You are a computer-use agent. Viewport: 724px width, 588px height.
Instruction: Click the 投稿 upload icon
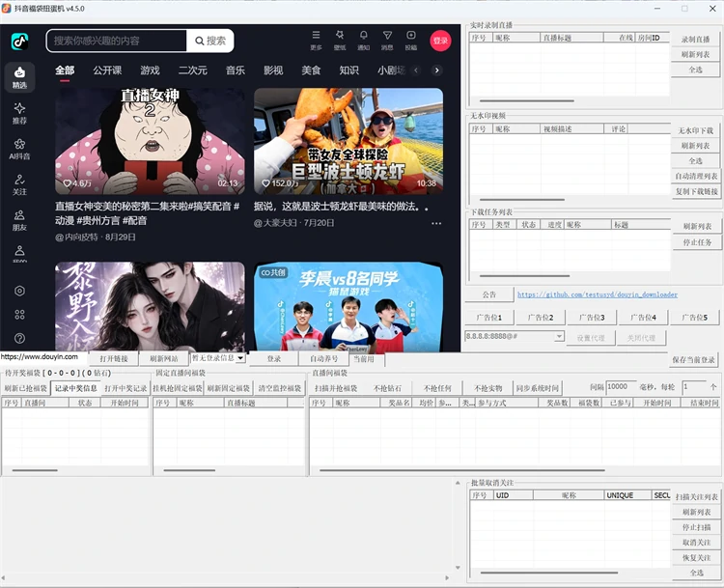coord(411,41)
